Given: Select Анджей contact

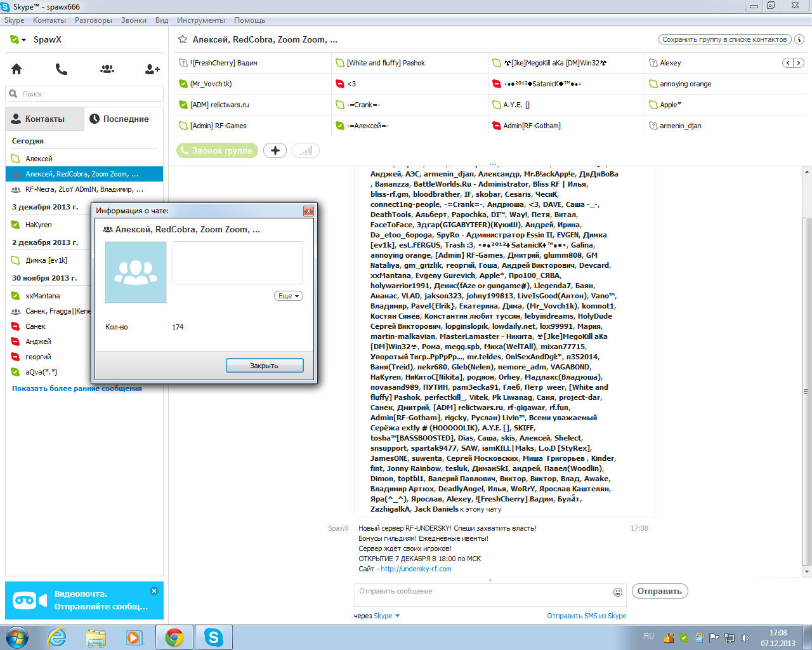Looking at the screenshot, I should (49, 342).
